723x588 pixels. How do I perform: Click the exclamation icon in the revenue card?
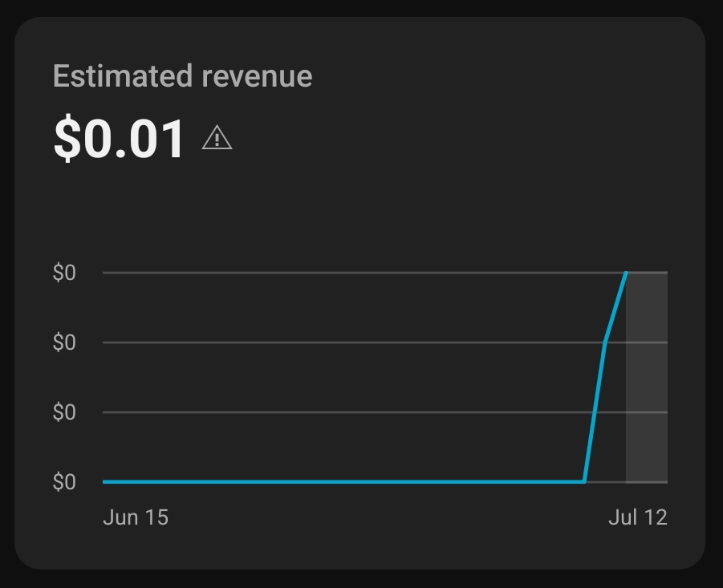pos(215,140)
